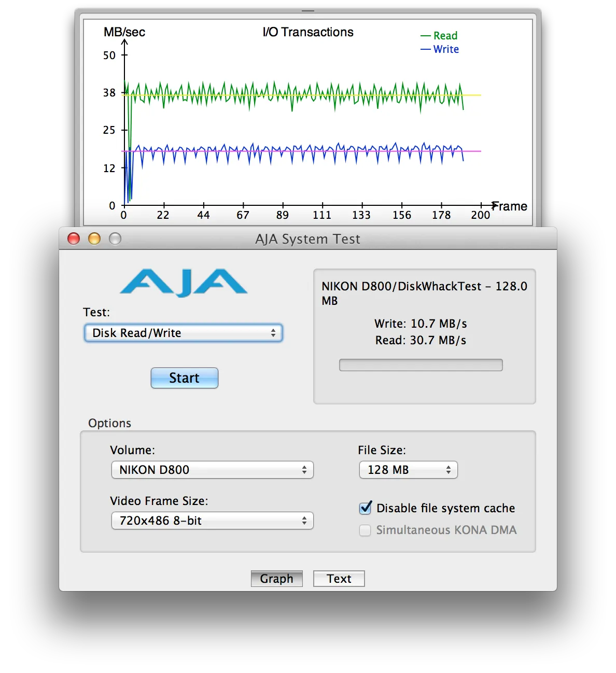The image size is (616, 673).
Task: Toggle the Simultaneous KONA DMA checkbox
Action: coord(366,530)
